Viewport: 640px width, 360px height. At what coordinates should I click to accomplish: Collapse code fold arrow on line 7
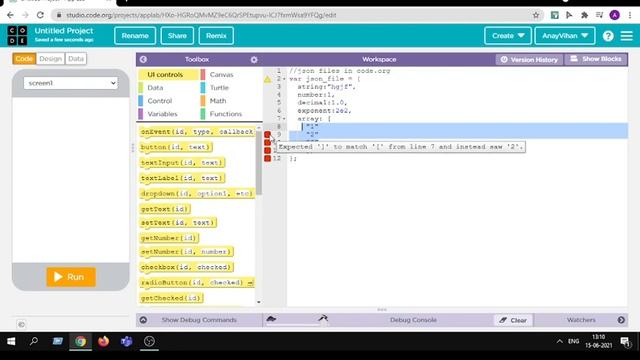point(284,119)
